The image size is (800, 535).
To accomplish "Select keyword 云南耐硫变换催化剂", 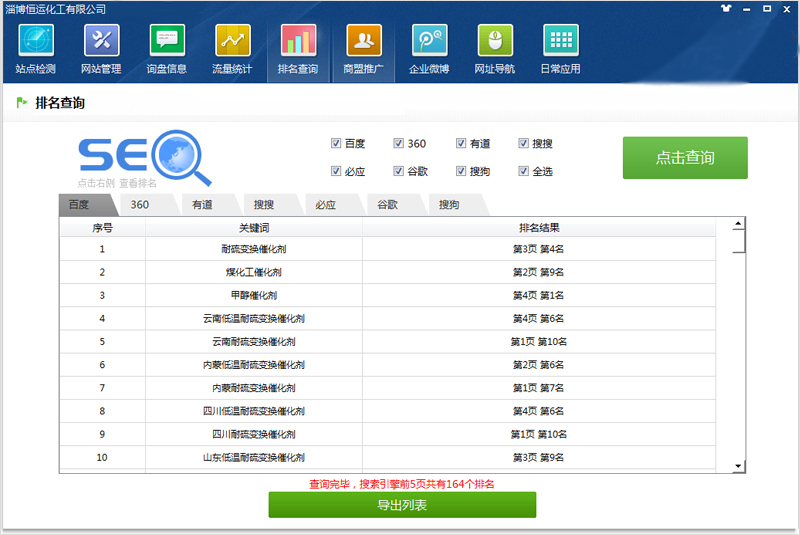I will [254, 342].
